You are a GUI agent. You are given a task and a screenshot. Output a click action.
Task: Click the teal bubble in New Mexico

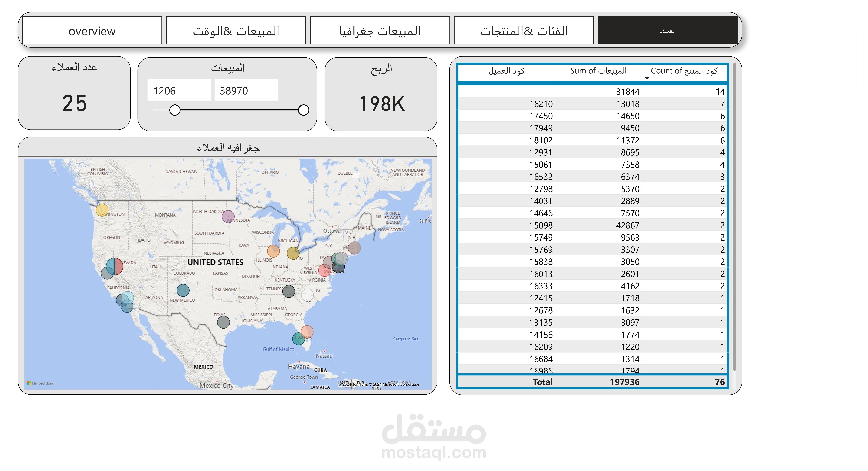pos(183,290)
